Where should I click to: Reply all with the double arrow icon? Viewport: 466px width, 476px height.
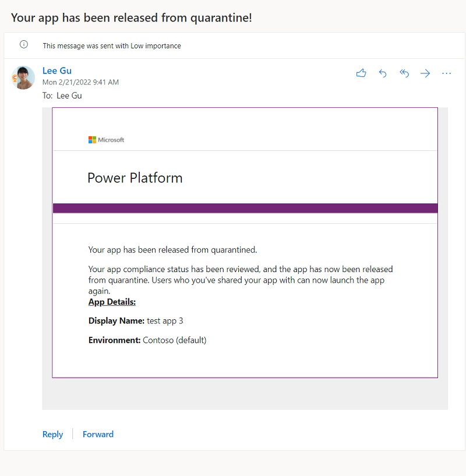(404, 73)
